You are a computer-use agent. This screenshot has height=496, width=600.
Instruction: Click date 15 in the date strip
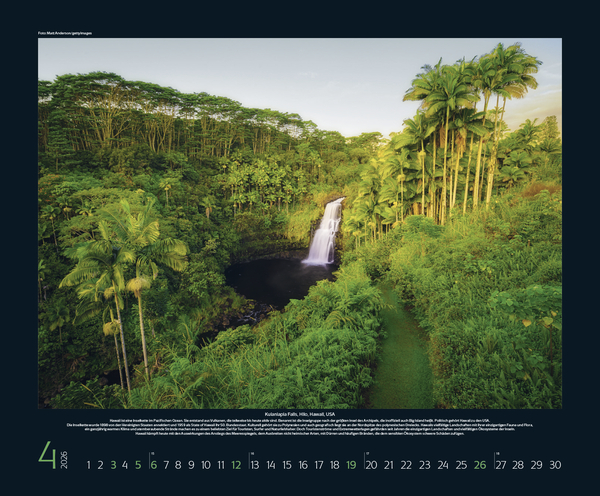tap(287, 465)
